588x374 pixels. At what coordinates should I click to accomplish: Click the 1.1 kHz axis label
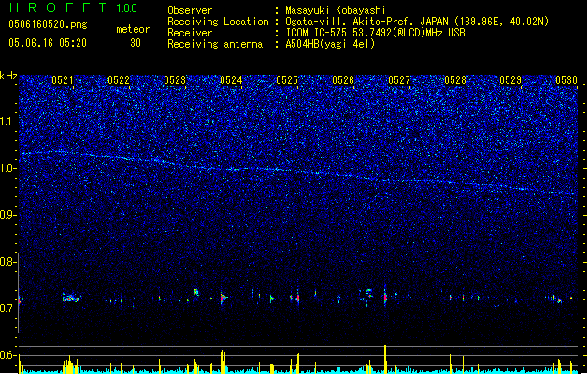coord(7,122)
